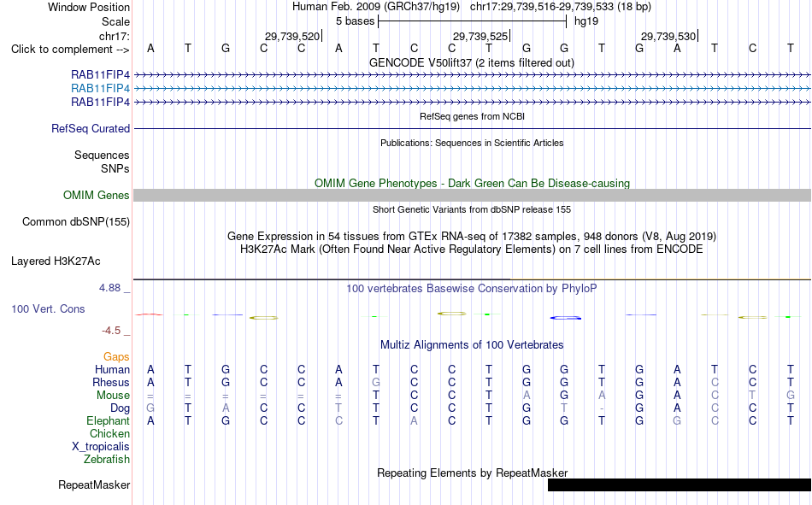Click the 4.88 conservation scale maximum

pos(109,288)
